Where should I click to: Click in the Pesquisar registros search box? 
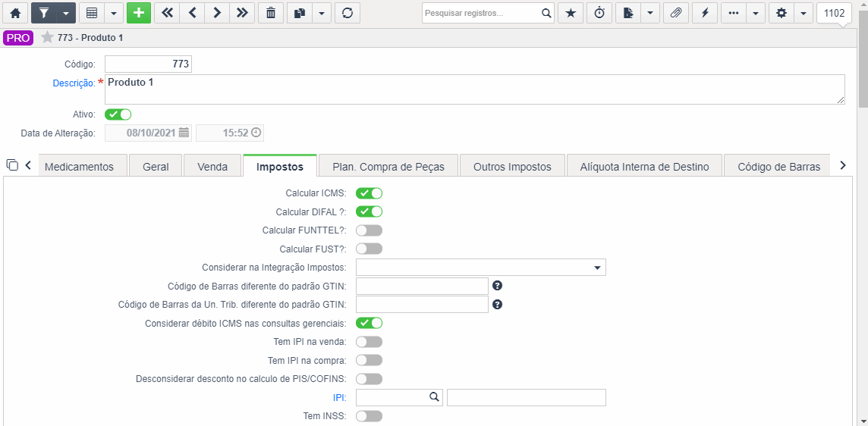coord(480,13)
